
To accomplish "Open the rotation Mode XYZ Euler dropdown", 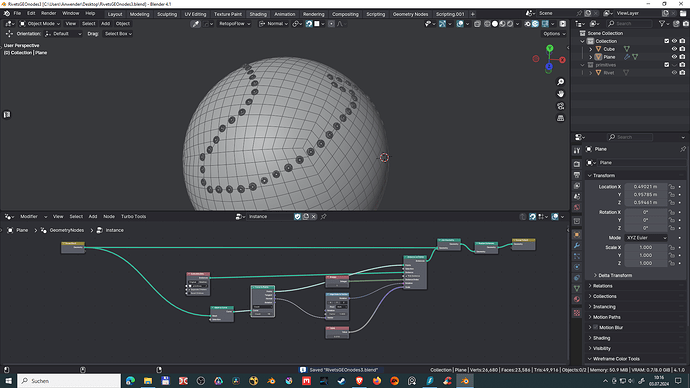I will 646,238.
